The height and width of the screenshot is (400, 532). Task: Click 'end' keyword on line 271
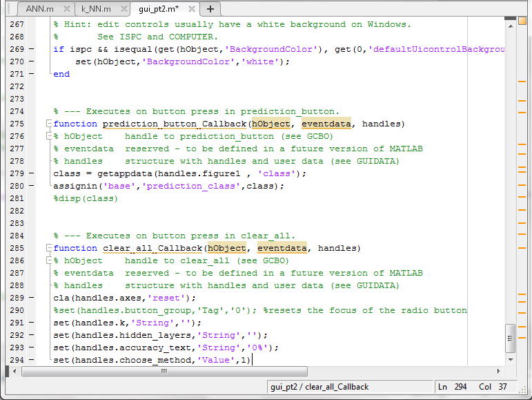[61, 74]
